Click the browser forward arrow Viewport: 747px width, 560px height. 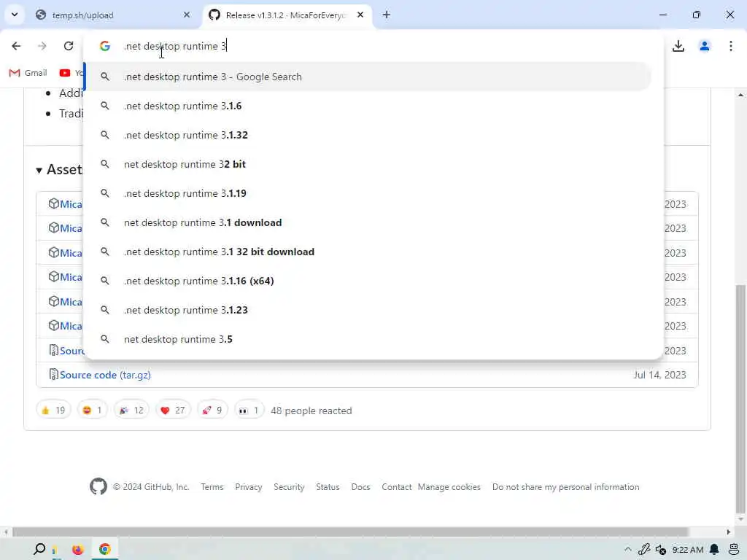(x=42, y=46)
